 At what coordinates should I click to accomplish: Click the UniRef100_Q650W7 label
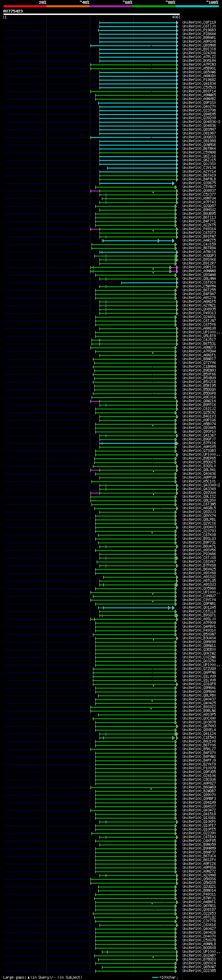pos(199,967)
